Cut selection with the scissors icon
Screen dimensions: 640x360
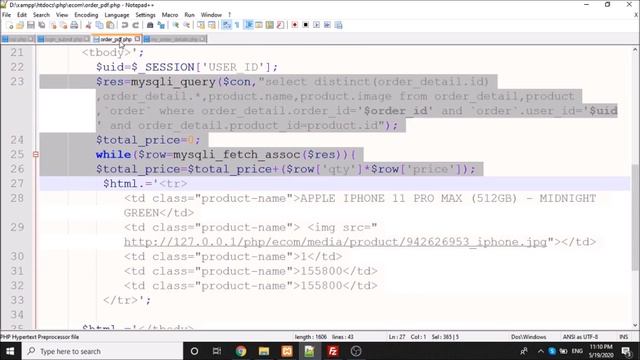[88, 25]
